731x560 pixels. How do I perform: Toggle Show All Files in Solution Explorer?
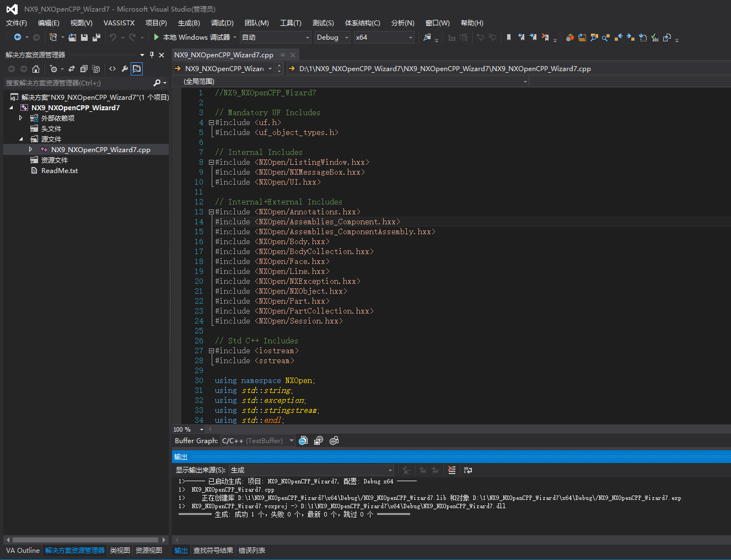pyautogui.click(x=96, y=69)
